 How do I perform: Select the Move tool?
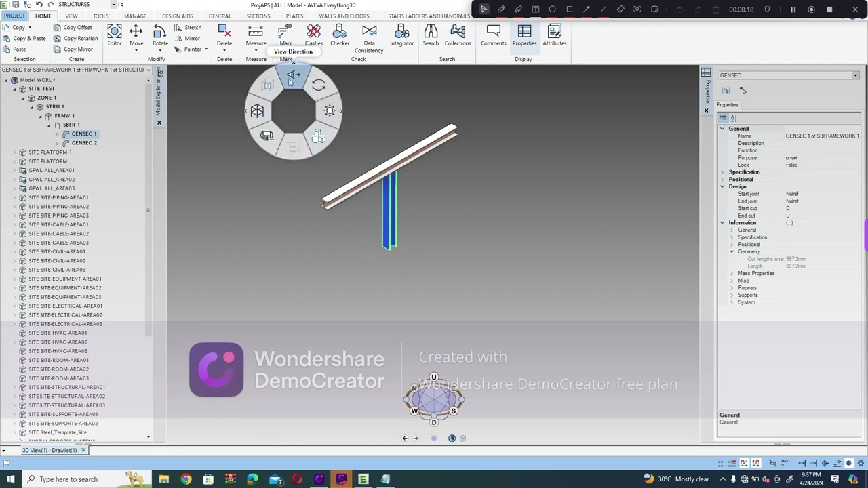pos(136,36)
